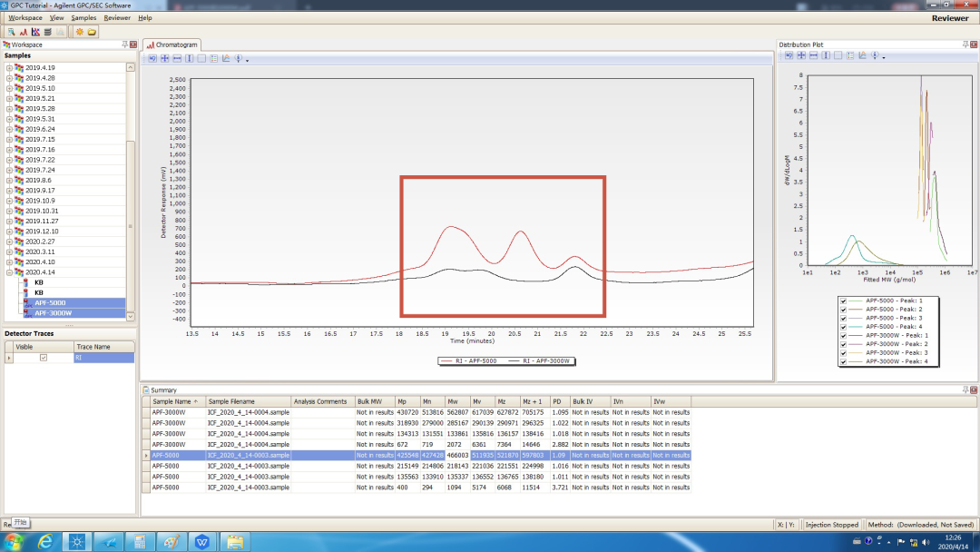The width and height of the screenshot is (980, 552).
Task: Open the Chromatogram toolbar dropdown arrow
Action: click(247, 60)
